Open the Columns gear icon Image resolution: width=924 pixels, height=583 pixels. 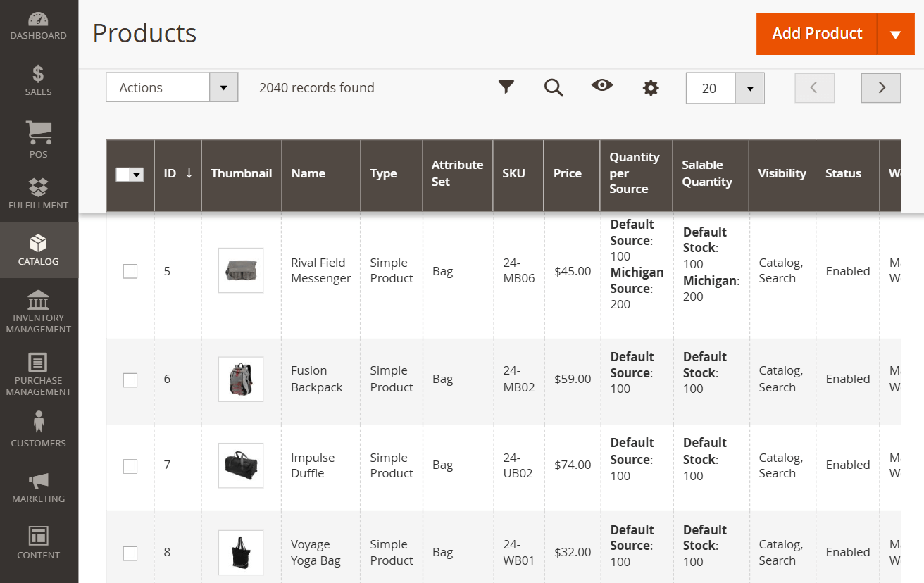point(651,88)
